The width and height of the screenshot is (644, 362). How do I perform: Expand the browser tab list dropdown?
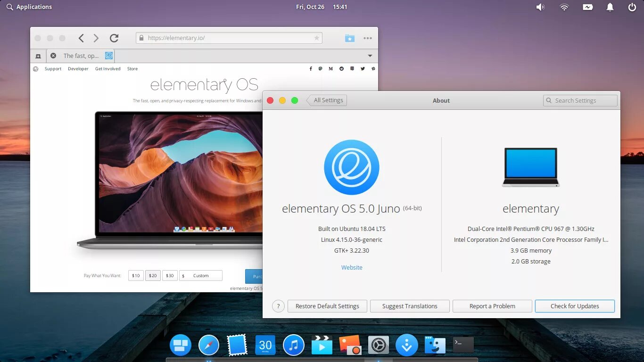click(x=370, y=56)
